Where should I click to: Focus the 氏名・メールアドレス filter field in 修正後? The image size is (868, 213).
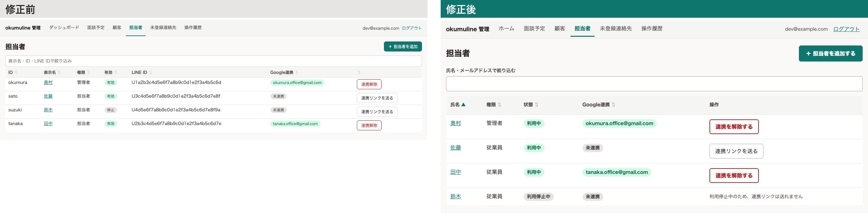pyautogui.click(x=654, y=84)
